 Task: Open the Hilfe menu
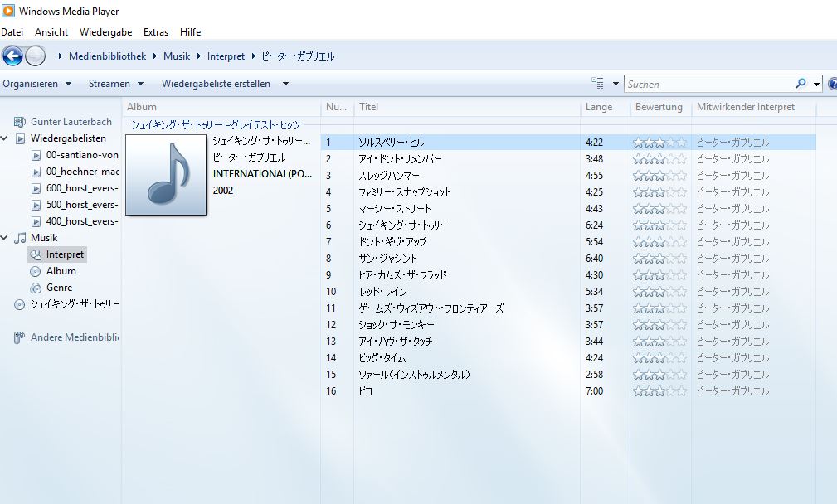coord(190,32)
